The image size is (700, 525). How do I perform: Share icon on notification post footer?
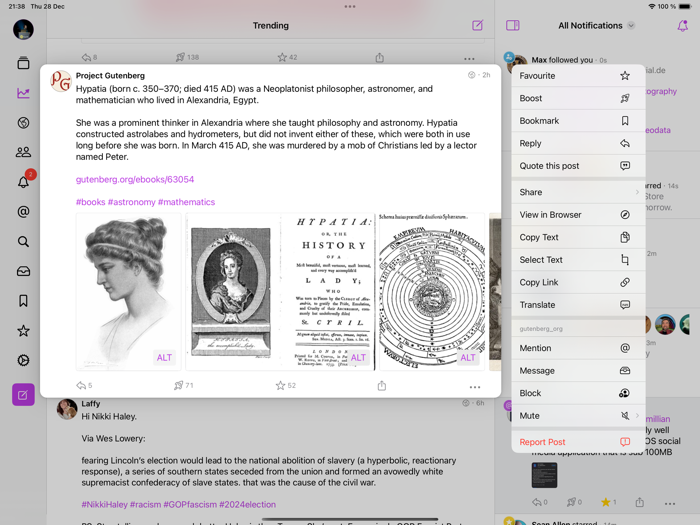640,502
